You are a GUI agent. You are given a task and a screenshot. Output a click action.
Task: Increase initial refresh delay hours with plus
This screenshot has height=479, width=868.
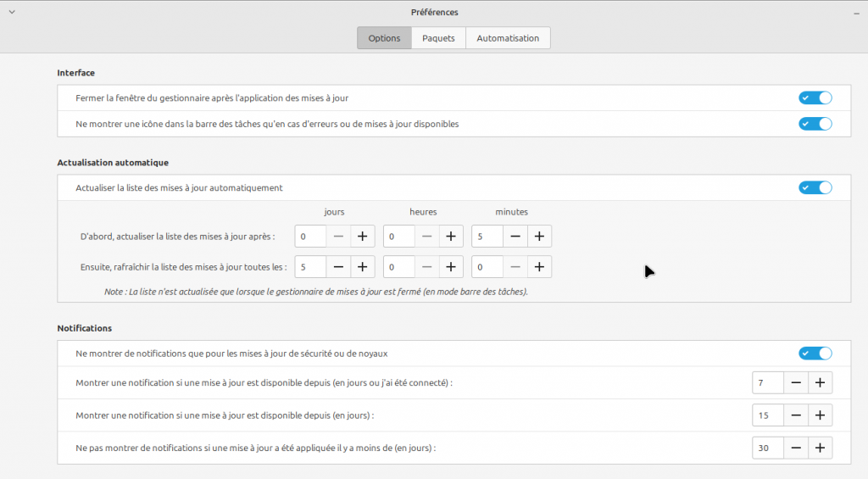451,236
